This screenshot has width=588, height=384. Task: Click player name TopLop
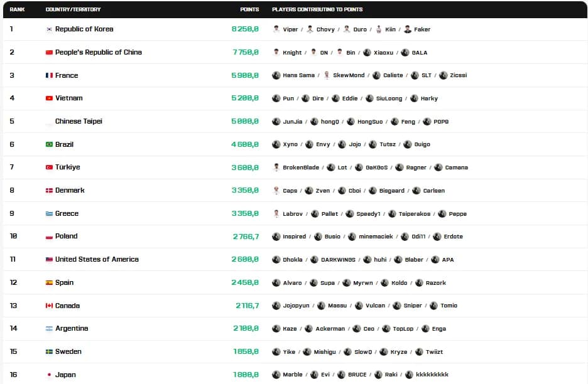[403, 329]
